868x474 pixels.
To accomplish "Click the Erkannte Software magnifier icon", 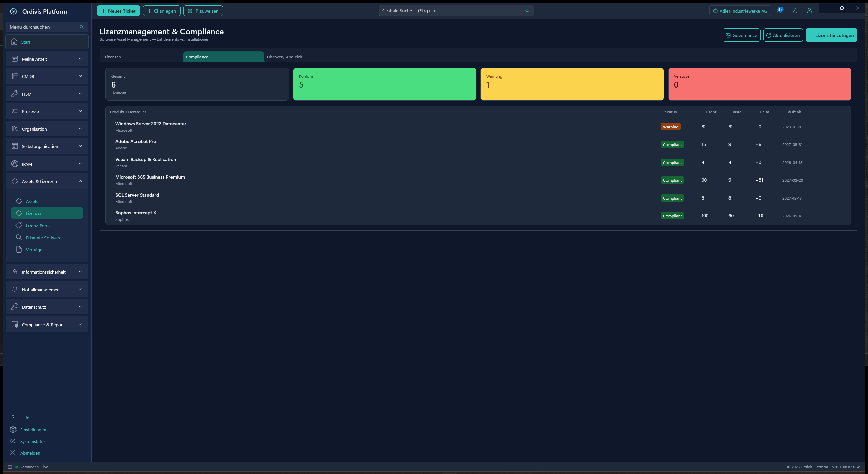I will (x=19, y=237).
